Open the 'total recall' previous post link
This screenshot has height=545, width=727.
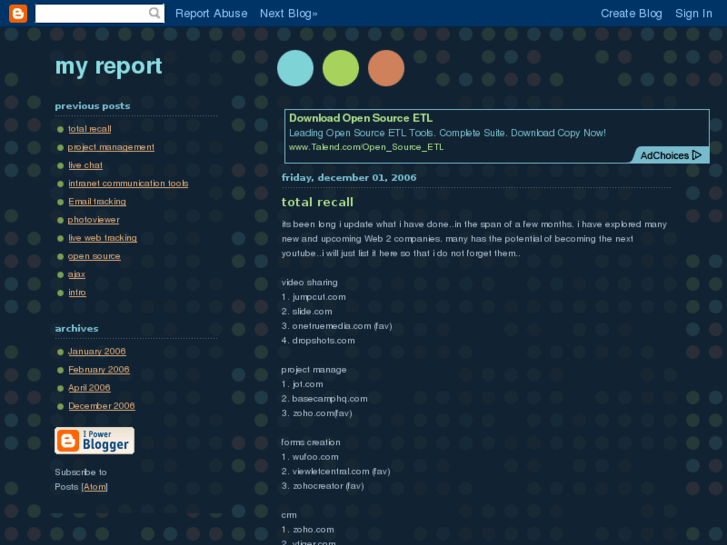click(89, 129)
